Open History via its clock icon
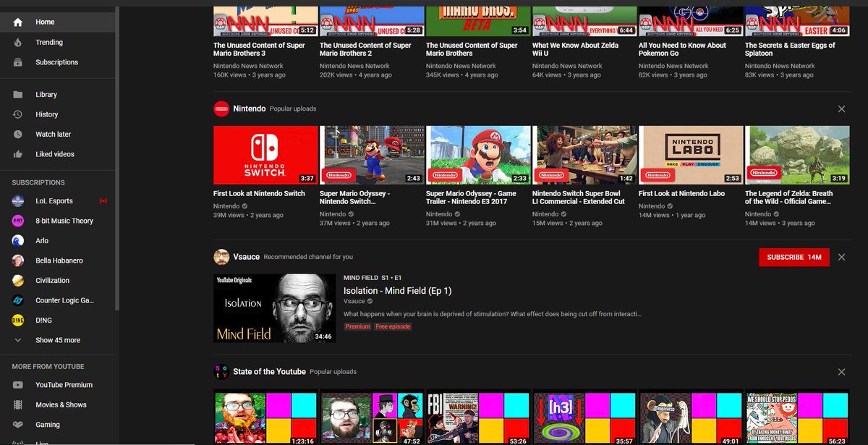868x445 pixels. (18, 114)
